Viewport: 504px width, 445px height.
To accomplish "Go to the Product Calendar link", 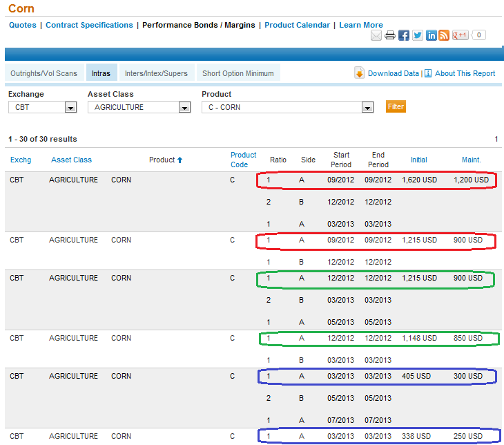I will tap(297, 25).
